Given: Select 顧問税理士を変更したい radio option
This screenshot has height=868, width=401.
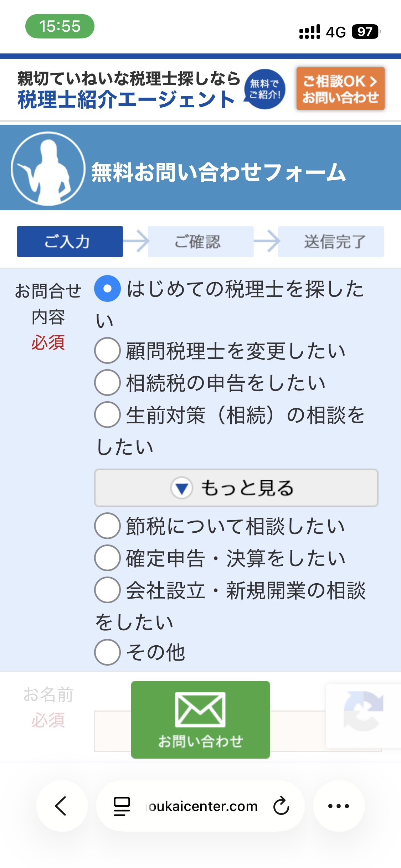Looking at the screenshot, I should pos(107,351).
